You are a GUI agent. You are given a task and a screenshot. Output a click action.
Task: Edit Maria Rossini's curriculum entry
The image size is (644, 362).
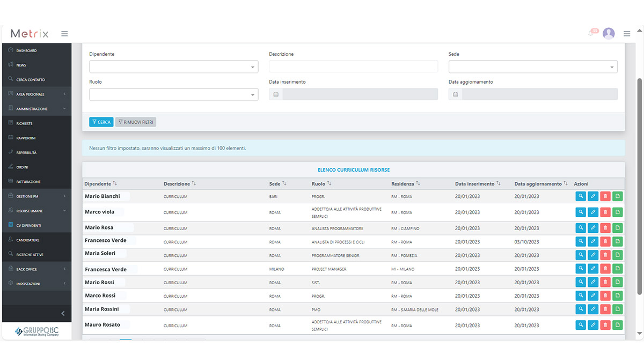[593, 309]
